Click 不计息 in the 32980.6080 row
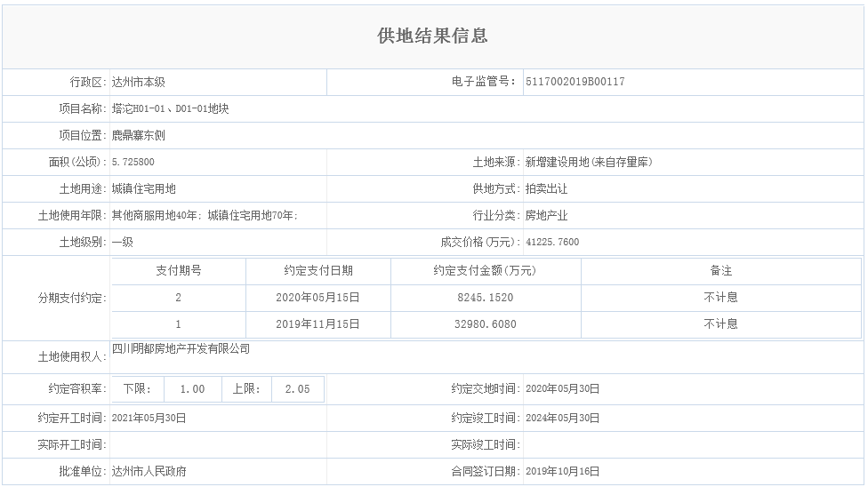The width and height of the screenshot is (868, 487). coord(720,323)
